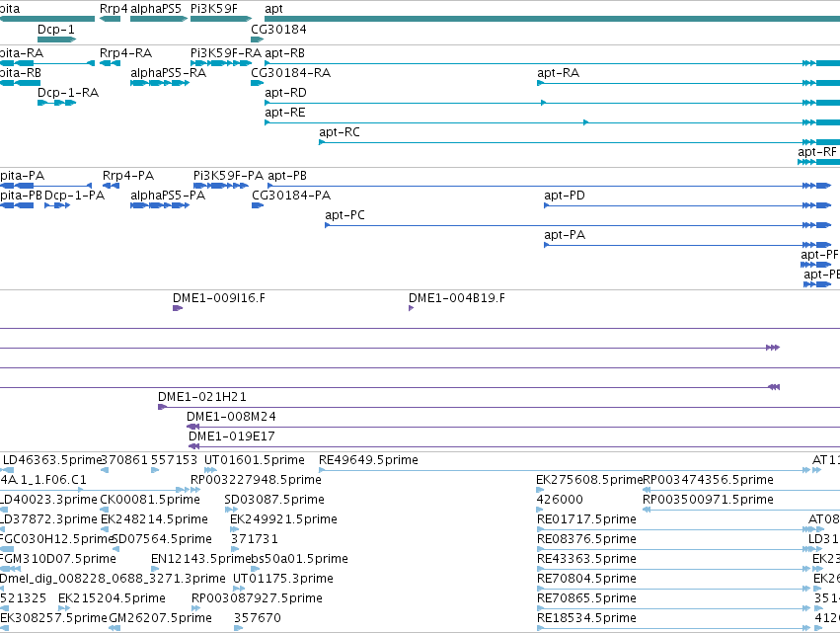The image size is (840, 633).
Task: Click the CG30184-PA protein label
Action: click(x=291, y=196)
